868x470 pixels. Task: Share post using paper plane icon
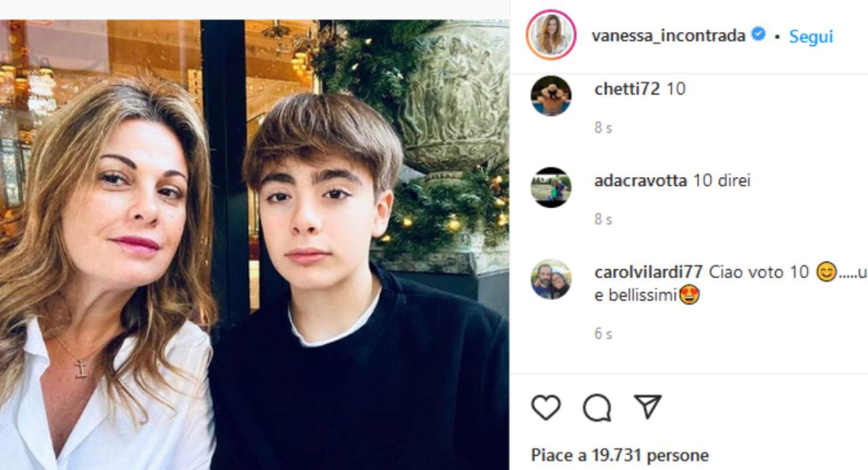647,407
